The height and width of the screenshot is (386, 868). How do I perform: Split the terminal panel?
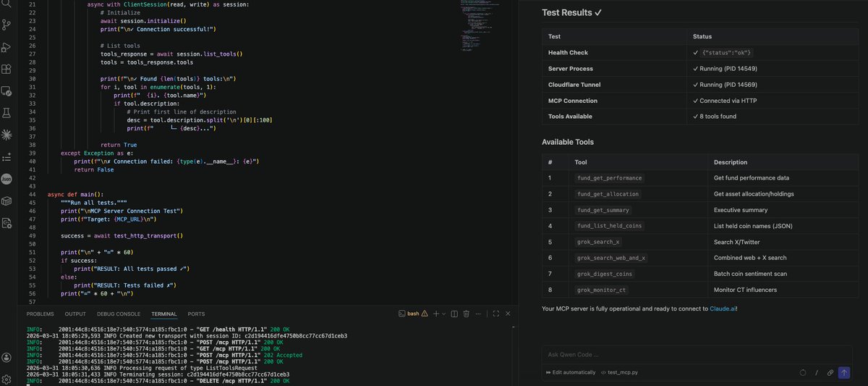pos(454,314)
